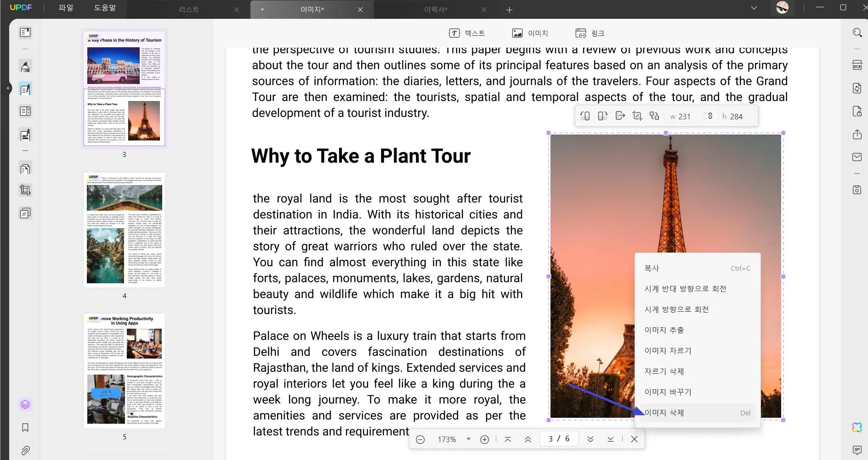Choose 이미지 추출 in the context menu

[x=697, y=330]
